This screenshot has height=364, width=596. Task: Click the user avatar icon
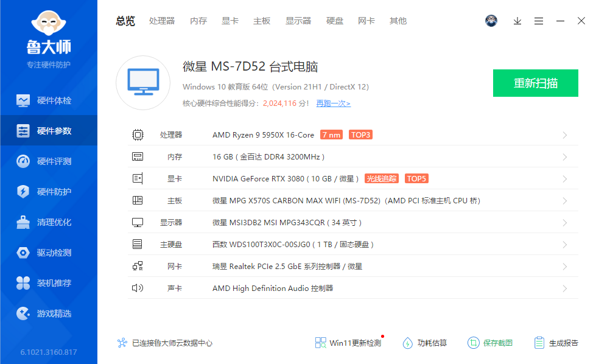coord(491,21)
